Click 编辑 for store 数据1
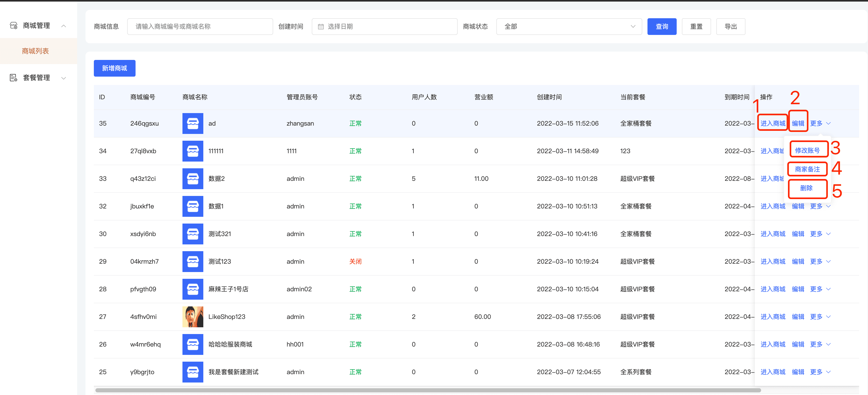 click(798, 206)
